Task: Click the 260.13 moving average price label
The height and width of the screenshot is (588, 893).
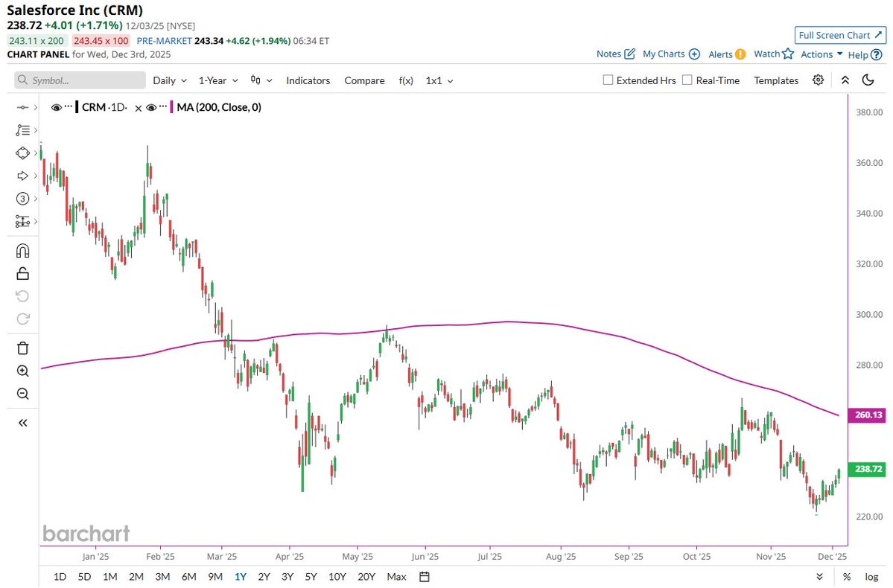Action: [867, 415]
